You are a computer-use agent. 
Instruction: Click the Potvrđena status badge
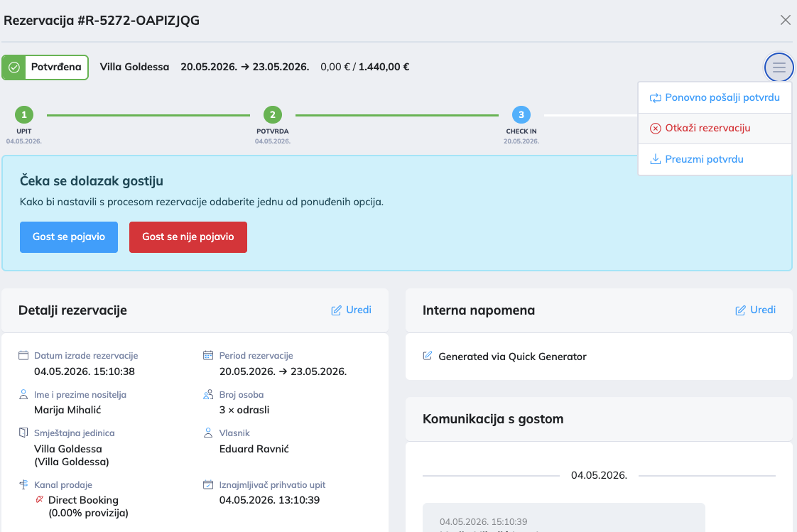click(45, 67)
